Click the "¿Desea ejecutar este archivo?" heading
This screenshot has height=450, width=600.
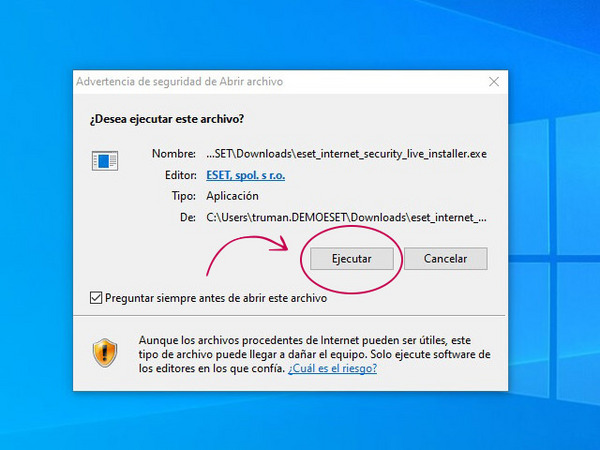click(167, 119)
